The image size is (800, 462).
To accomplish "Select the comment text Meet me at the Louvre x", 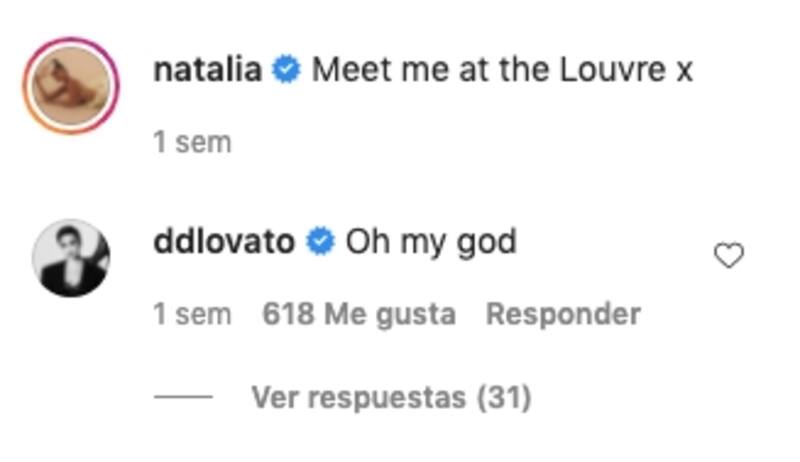I will coord(502,69).
